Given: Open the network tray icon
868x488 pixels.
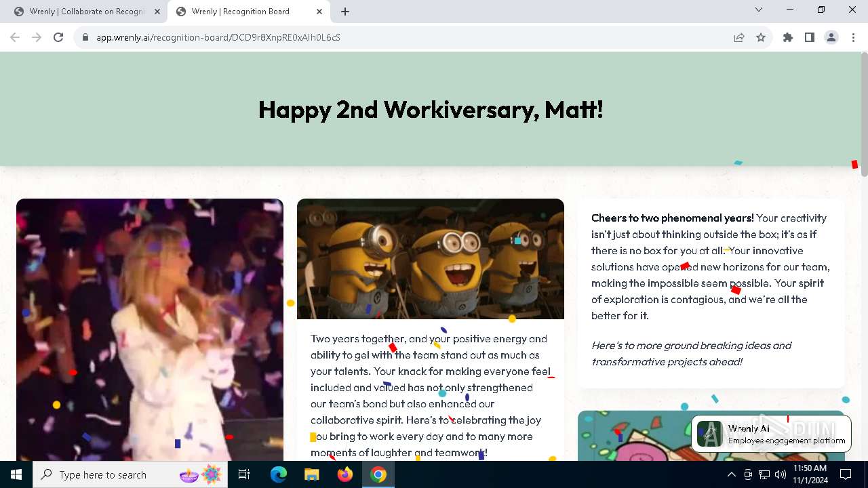Looking at the screenshot, I should (764, 474).
